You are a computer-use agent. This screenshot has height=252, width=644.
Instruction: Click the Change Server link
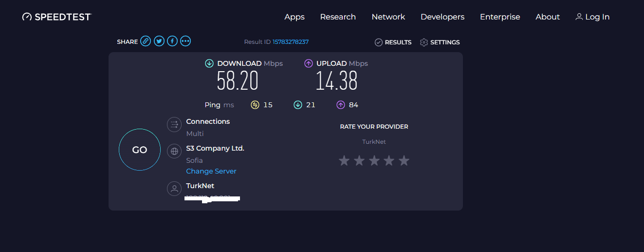pyautogui.click(x=211, y=171)
